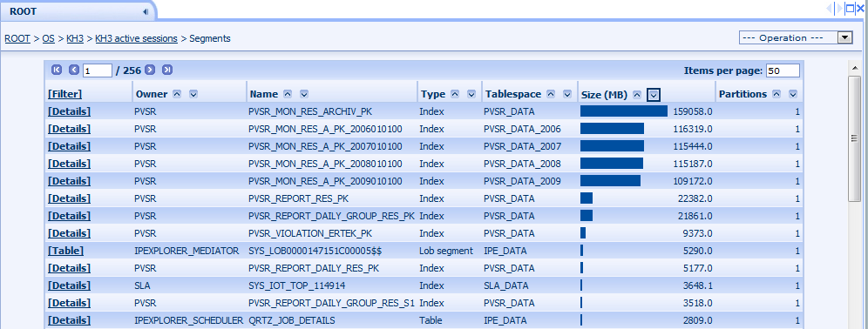Toggle active Size (MB) descending sort

pyautogui.click(x=654, y=95)
